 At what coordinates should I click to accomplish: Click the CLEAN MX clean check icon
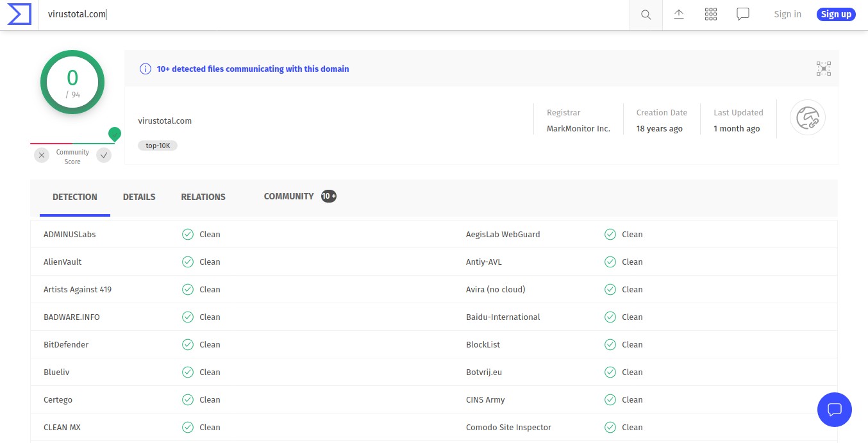[x=188, y=428]
